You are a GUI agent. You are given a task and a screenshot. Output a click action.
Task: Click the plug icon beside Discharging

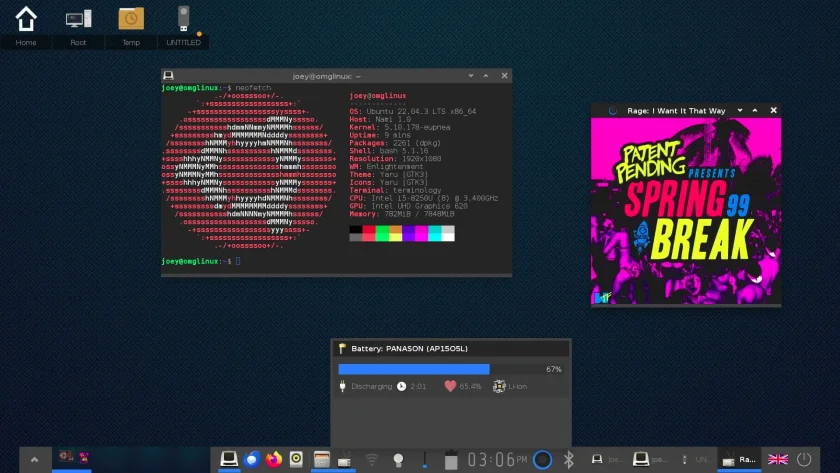[x=343, y=386]
